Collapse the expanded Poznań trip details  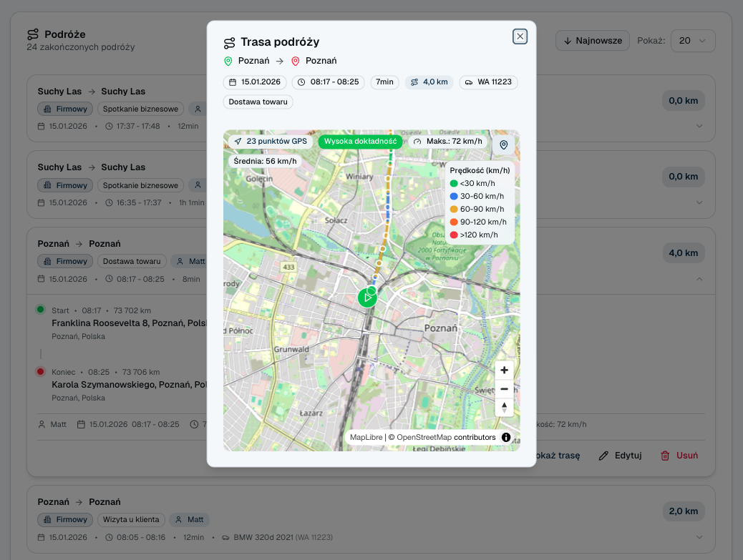point(699,278)
